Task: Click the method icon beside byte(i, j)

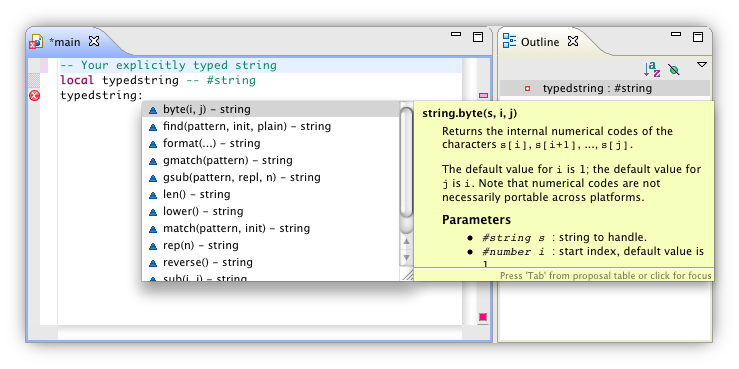Action: click(x=153, y=110)
